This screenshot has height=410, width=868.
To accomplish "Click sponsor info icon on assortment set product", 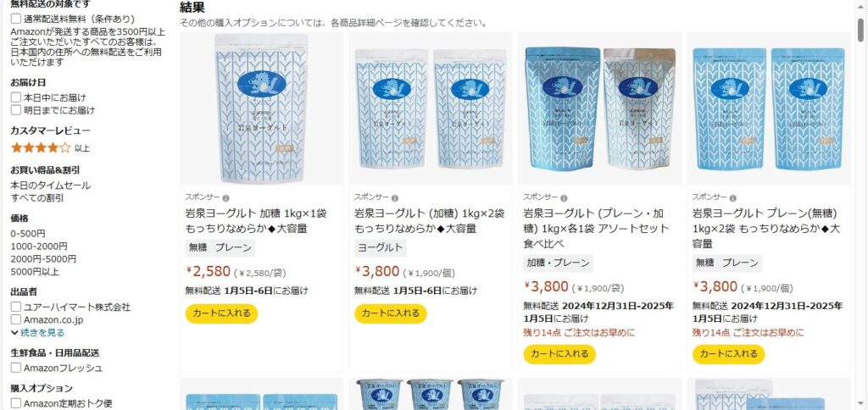I will coord(564,198).
